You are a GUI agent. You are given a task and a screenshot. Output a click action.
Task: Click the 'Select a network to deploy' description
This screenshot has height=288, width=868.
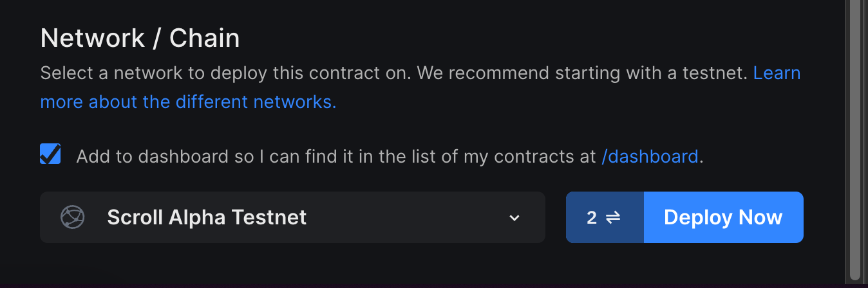[394, 73]
